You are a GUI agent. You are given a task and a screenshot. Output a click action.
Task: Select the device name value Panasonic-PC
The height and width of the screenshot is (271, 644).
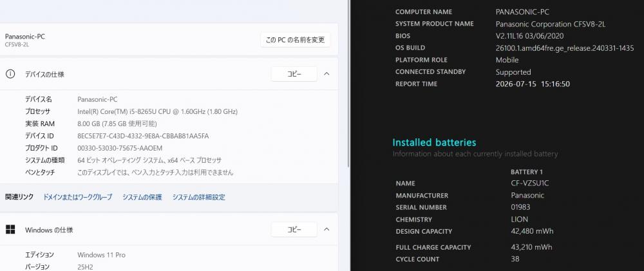click(x=97, y=99)
